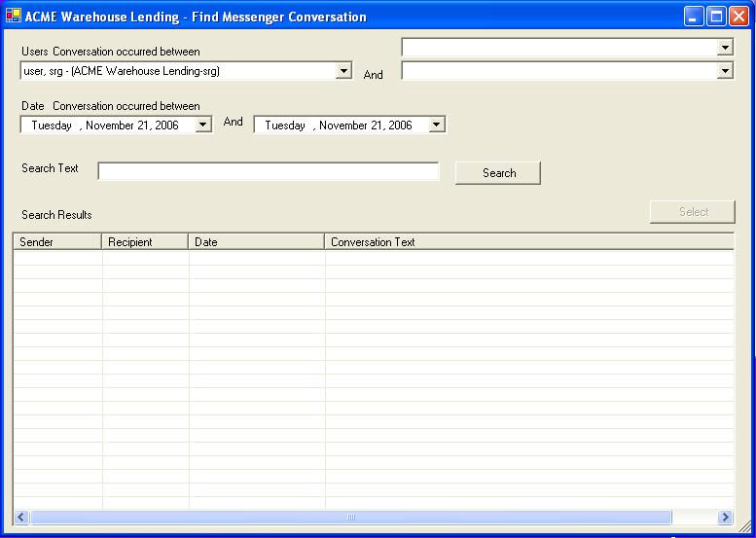Click the text 'user, srg - (ACME Warehouse Lending-srg)'
The height and width of the screenshot is (538, 756).
click(122, 71)
